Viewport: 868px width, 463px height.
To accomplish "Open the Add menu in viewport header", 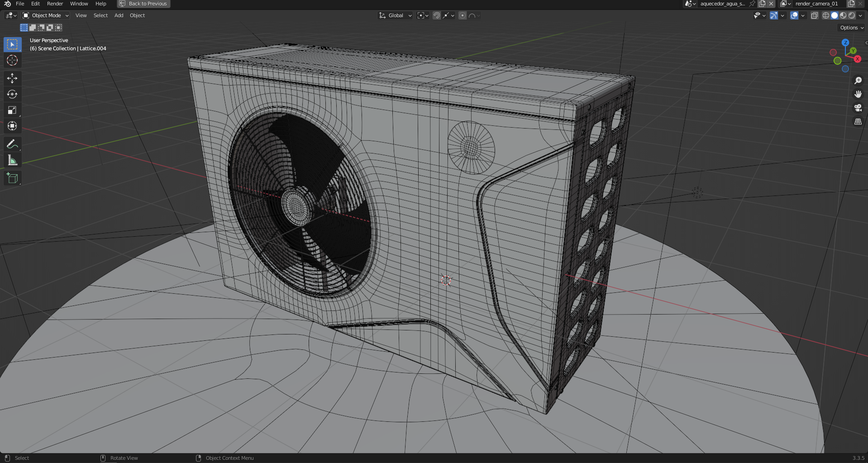I will click(x=119, y=15).
